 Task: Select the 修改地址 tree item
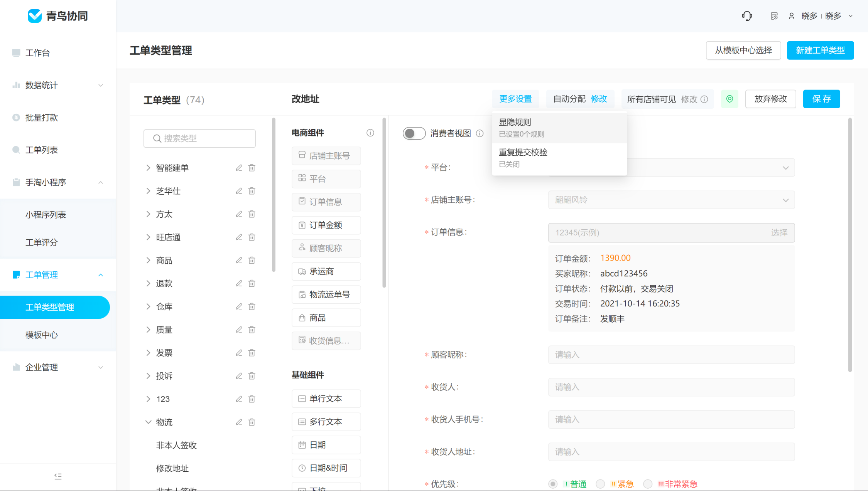[x=172, y=468]
